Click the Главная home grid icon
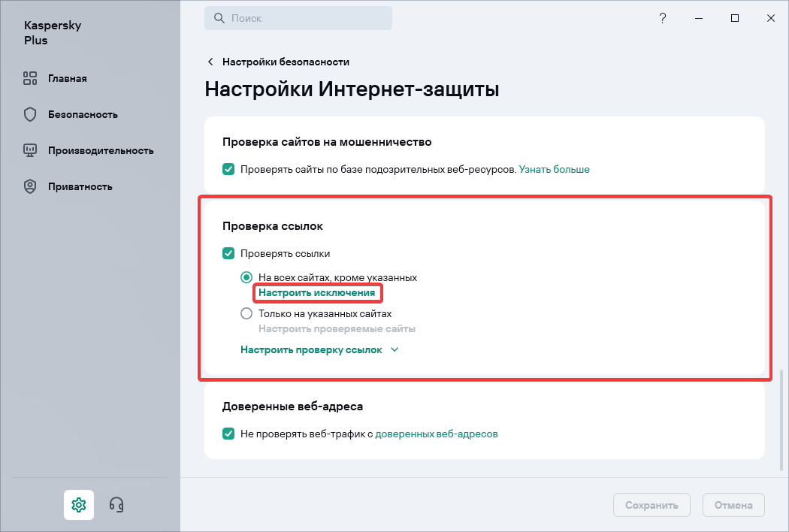This screenshot has height=532, width=789. click(30, 78)
